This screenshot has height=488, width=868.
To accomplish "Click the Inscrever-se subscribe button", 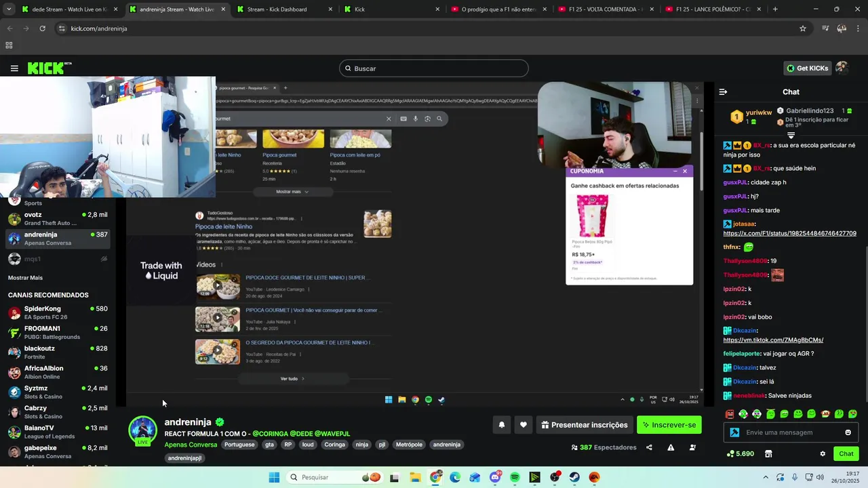I will tap(669, 425).
